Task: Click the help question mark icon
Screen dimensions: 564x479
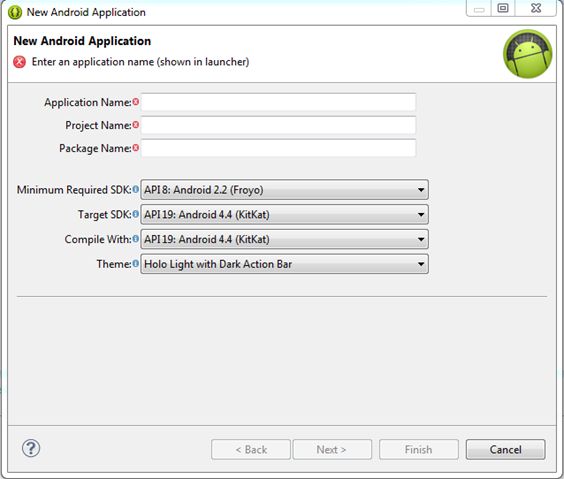Action: [31, 448]
